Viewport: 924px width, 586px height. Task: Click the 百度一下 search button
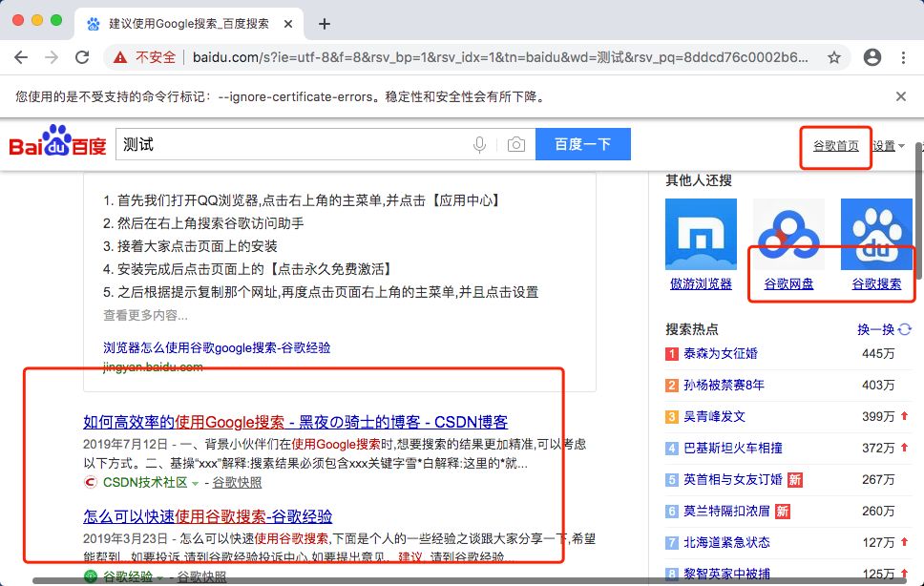[x=583, y=144]
